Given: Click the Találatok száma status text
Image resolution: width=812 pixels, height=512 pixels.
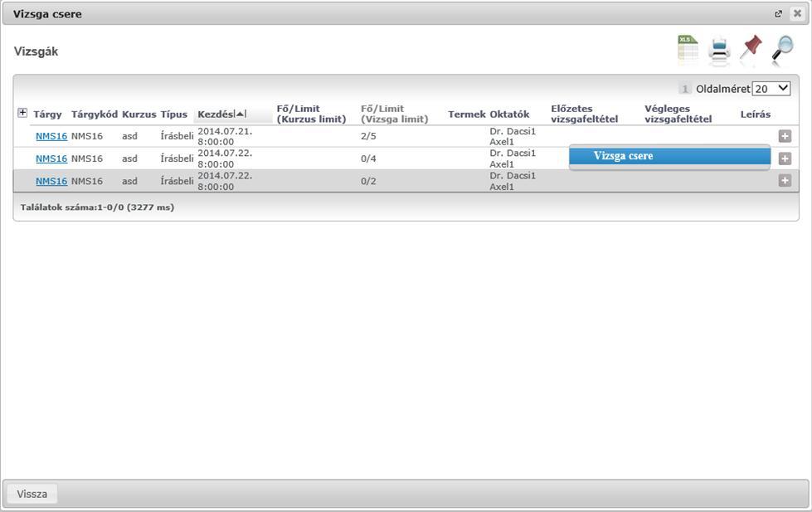Looking at the screenshot, I should coord(97,207).
